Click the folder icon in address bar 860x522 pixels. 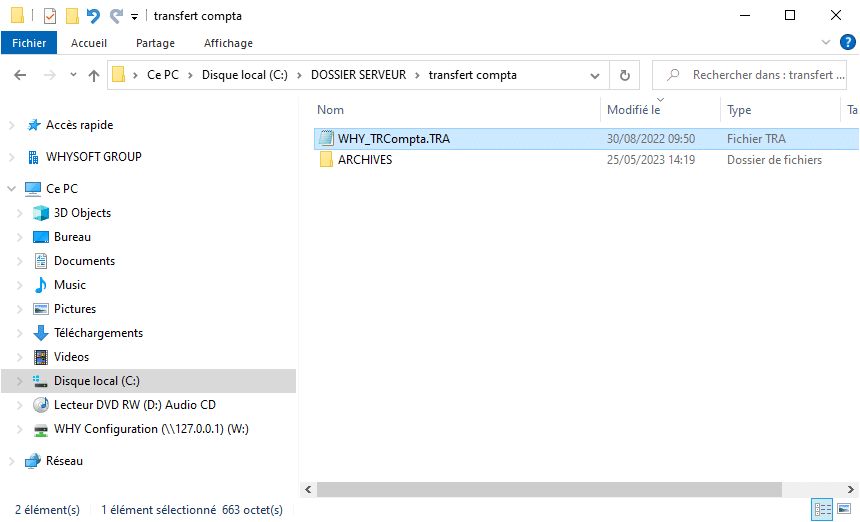[x=118, y=75]
